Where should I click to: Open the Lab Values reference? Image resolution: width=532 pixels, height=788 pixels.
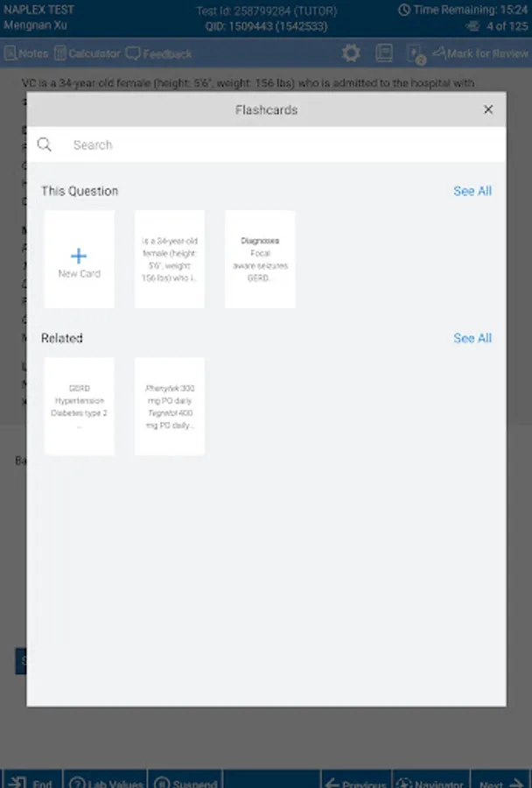tap(105, 780)
